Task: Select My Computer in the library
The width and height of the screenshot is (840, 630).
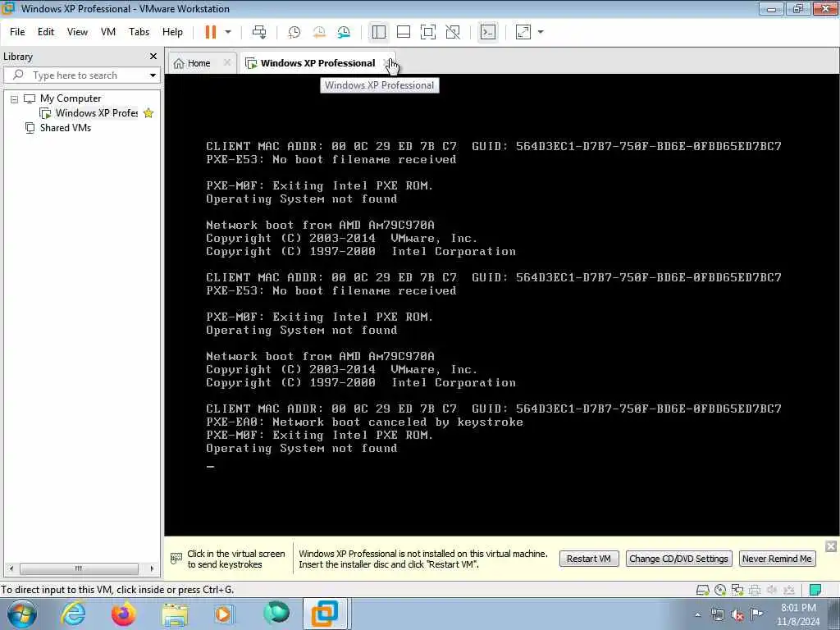Action: coord(71,98)
